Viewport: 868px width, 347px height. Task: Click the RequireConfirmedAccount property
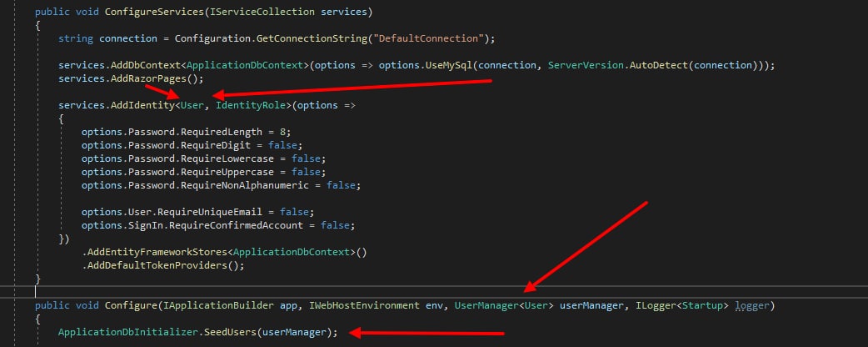click(237, 225)
